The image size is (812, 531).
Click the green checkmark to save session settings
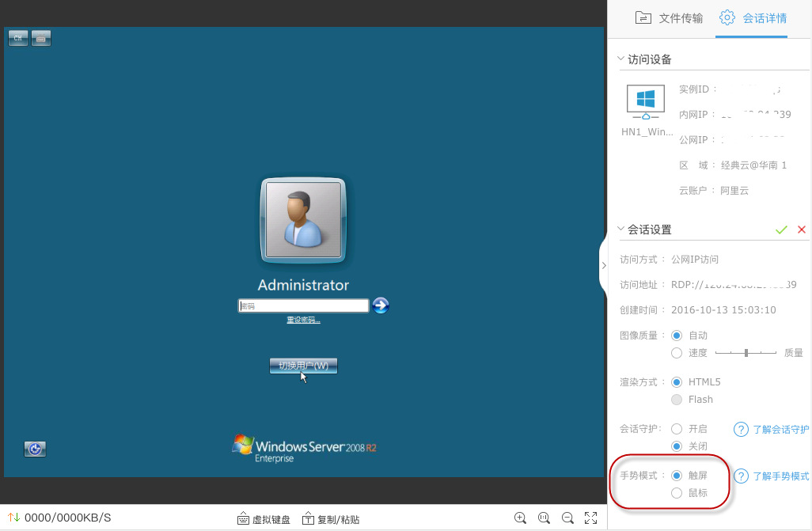point(781,229)
